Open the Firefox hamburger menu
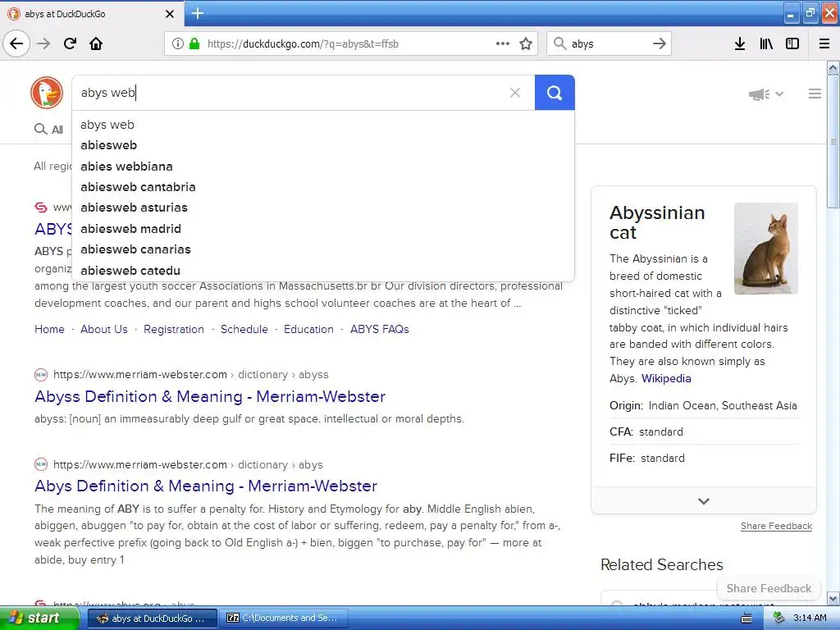Screen dimensions: 840x630 pyautogui.click(x=824, y=43)
